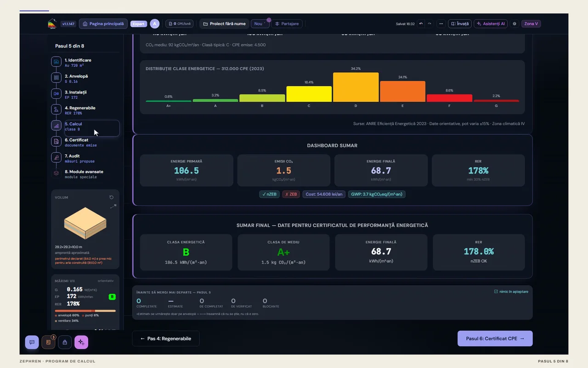Open the Identificare step icon
Screen dimensions: 588x368
[56, 62]
